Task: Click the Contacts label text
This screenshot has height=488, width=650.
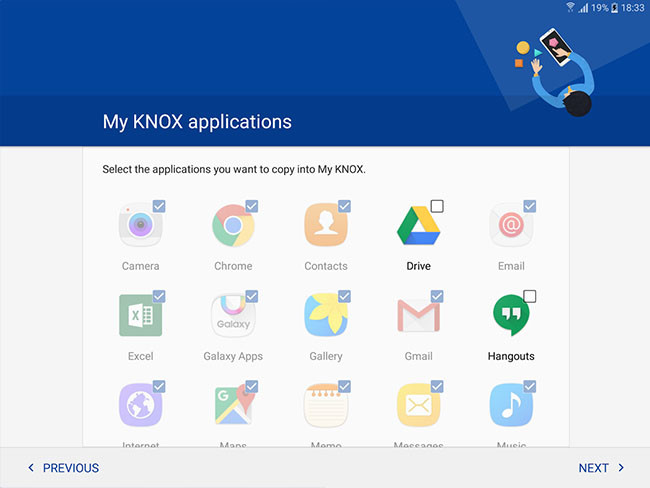Action: pyautogui.click(x=326, y=266)
